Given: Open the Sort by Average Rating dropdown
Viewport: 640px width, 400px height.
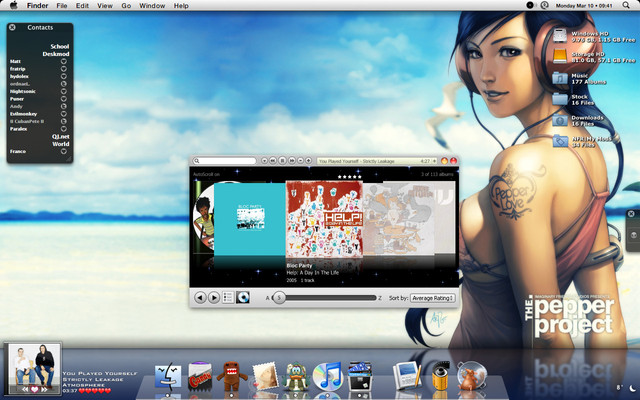Looking at the screenshot, I should [433, 298].
